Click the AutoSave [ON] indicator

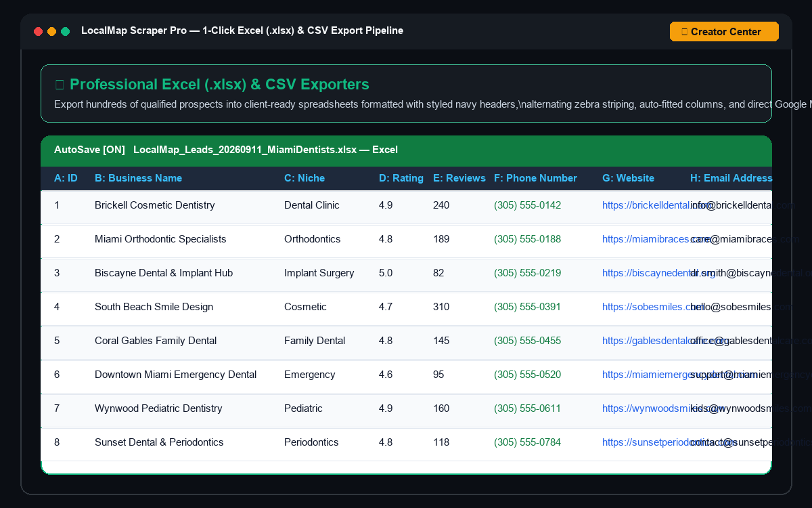(89, 149)
